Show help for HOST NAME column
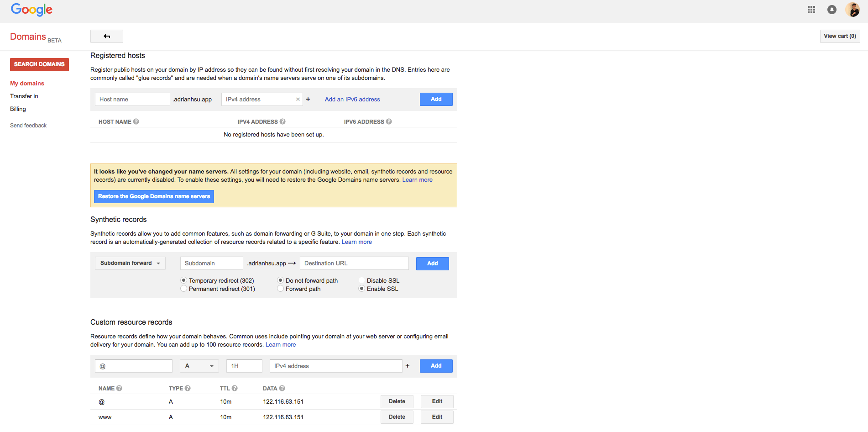Image resolution: width=868 pixels, height=432 pixels. click(136, 121)
